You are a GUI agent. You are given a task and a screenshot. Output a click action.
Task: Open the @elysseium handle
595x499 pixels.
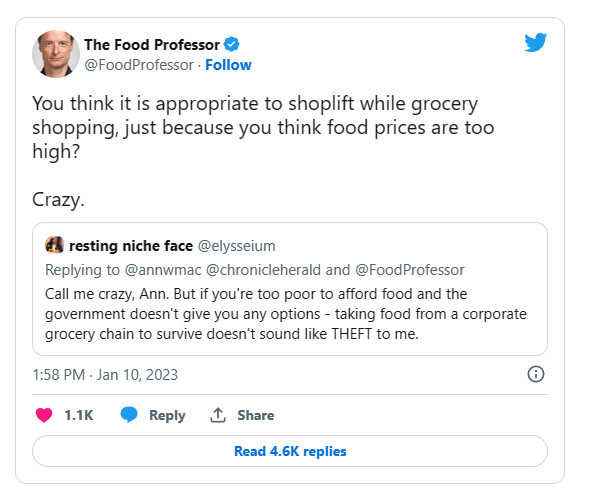click(237, 246)
